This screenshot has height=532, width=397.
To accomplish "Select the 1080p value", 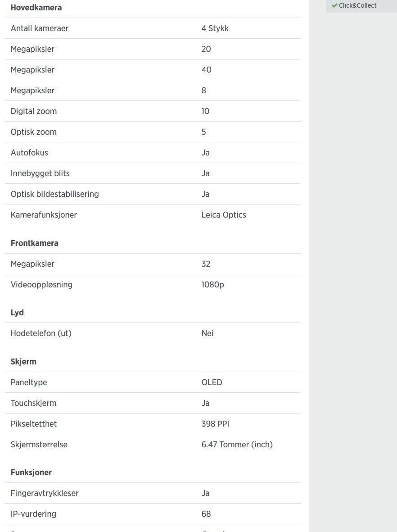I will (212, 285).
